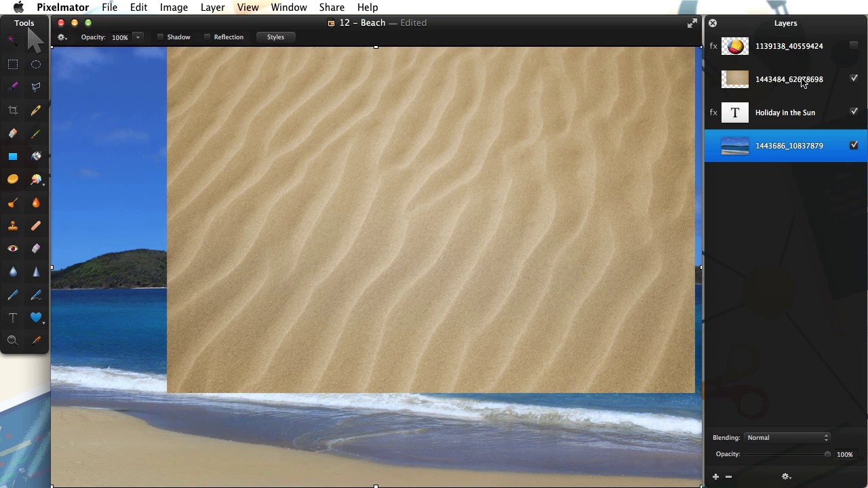868x488 pixels.
Task: Choose the Elliptical Marquee tool
Action: pyautogui.click(x=36, y=64)
